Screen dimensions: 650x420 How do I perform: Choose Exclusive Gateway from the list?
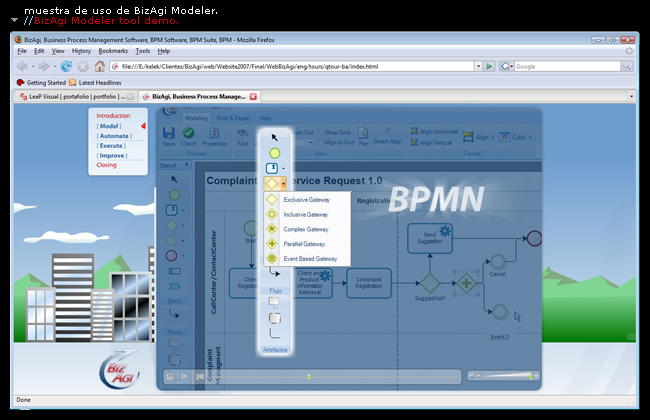tap(306, 200)
